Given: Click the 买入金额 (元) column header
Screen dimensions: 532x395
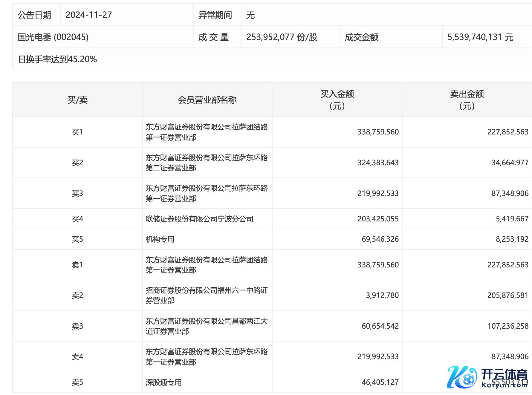Looking at the screenshot, I should click(337, 100).
